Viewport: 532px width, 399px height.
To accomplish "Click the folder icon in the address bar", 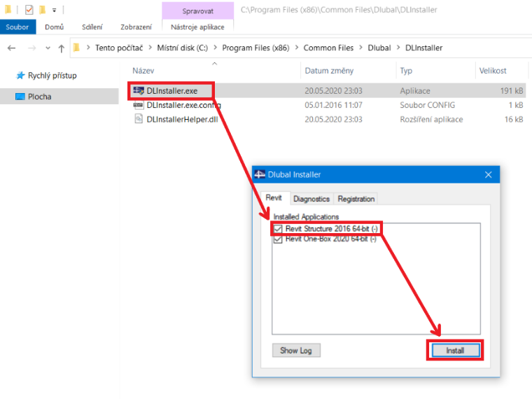I will click(x=77, y=48).
